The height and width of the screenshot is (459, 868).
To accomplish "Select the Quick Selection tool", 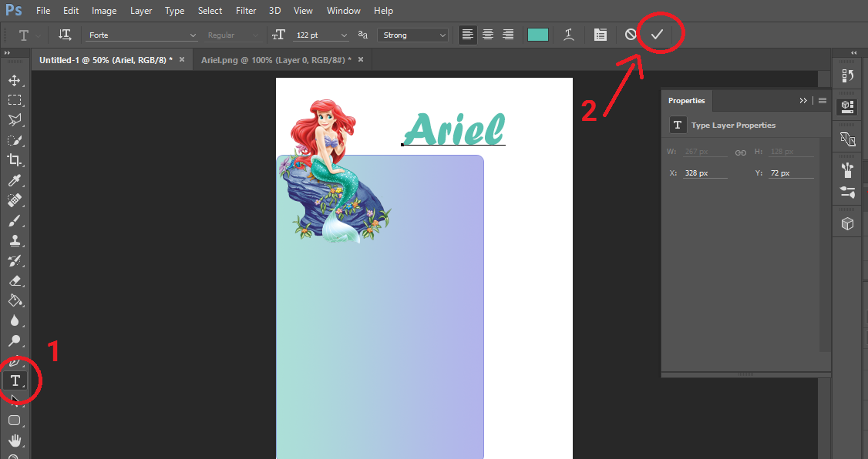I will (x=15, y=140).
